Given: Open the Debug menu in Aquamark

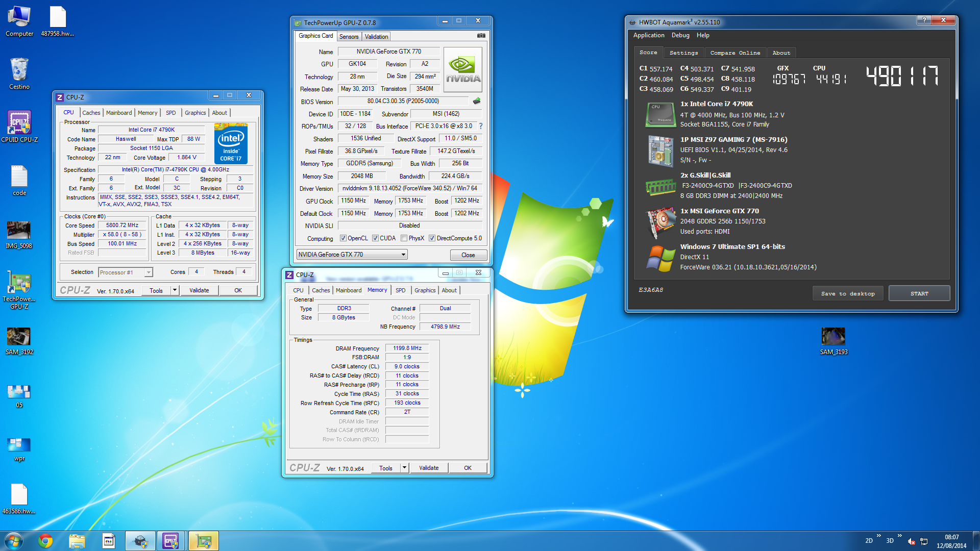Looking at the screenshot, I should pyautogui.click(x=680, y=35).
